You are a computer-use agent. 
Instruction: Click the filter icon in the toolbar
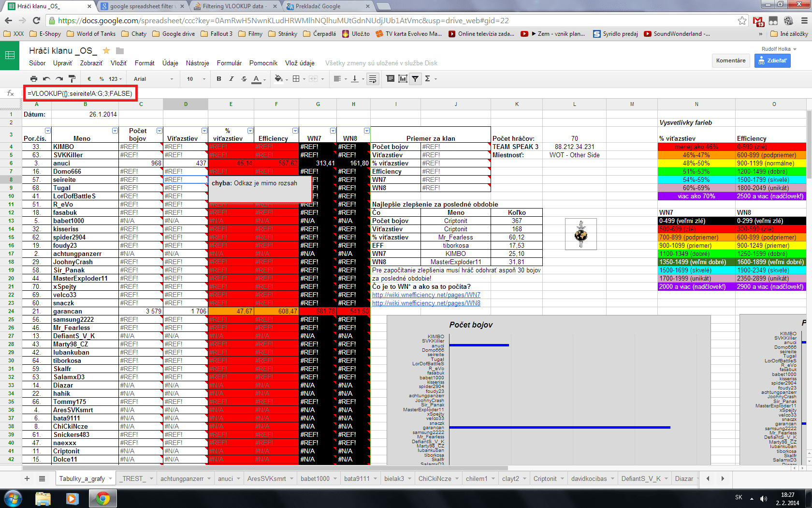point(416,79)
